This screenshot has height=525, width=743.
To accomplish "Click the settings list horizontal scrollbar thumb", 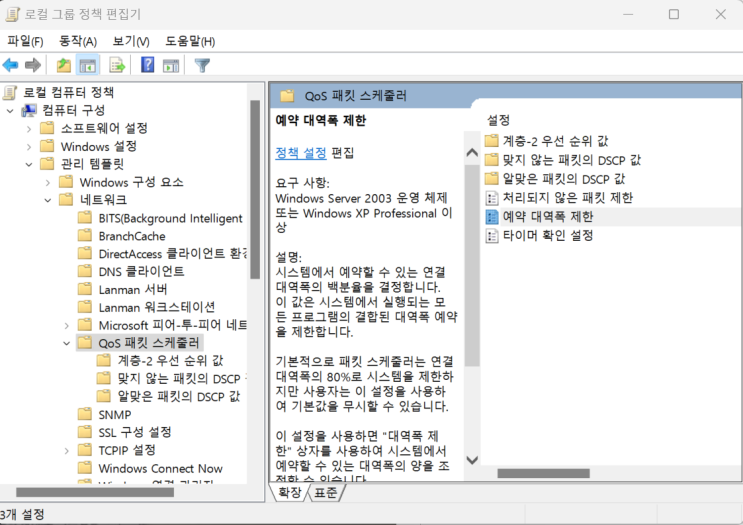I will 544,473.
